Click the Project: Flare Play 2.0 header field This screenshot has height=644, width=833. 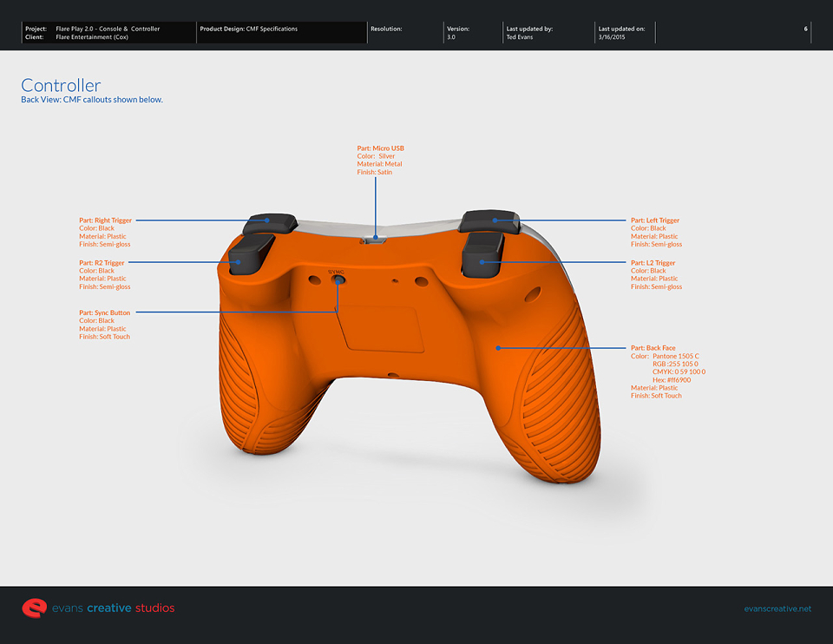tap(93, 29)
